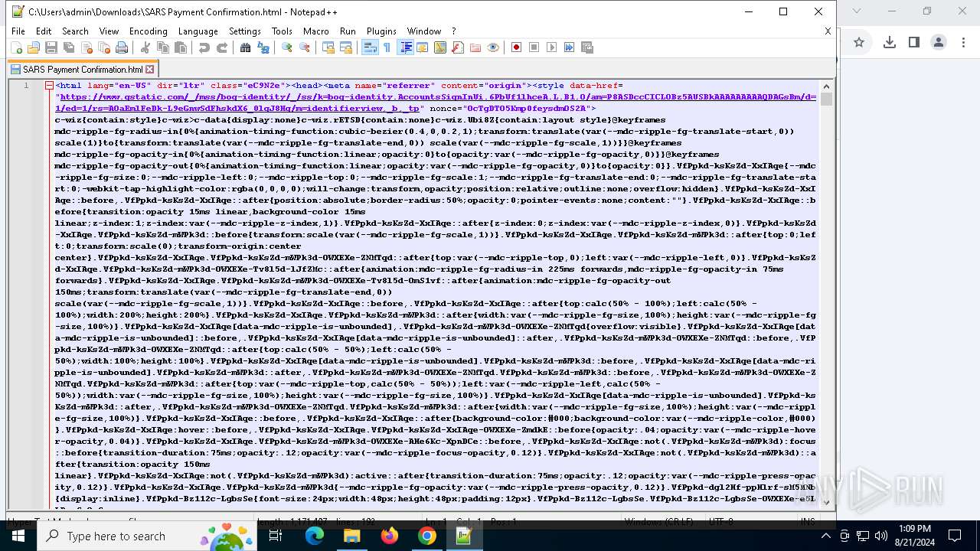Click the Zoom Out toolbar icon
Screen dimensions: 980x551
[304, 47]
